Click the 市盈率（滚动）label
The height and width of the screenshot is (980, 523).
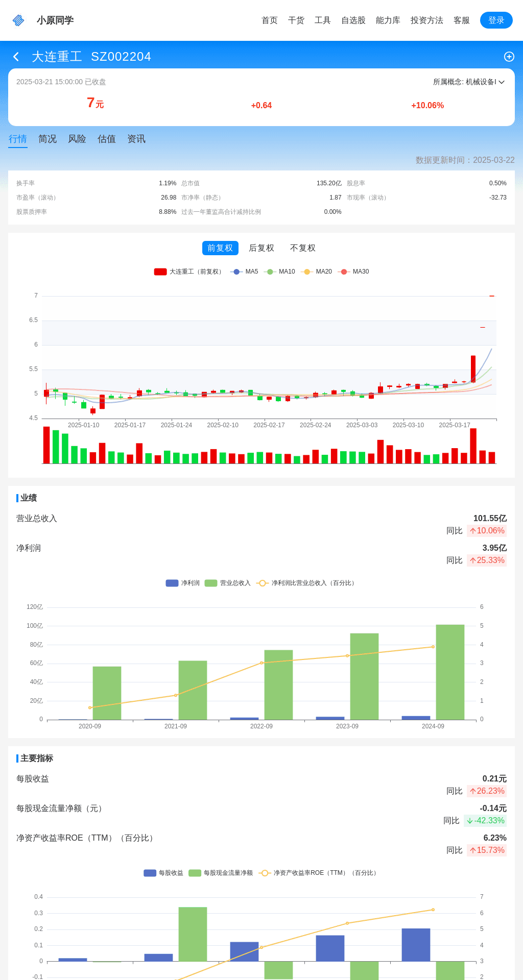[37, 198]
